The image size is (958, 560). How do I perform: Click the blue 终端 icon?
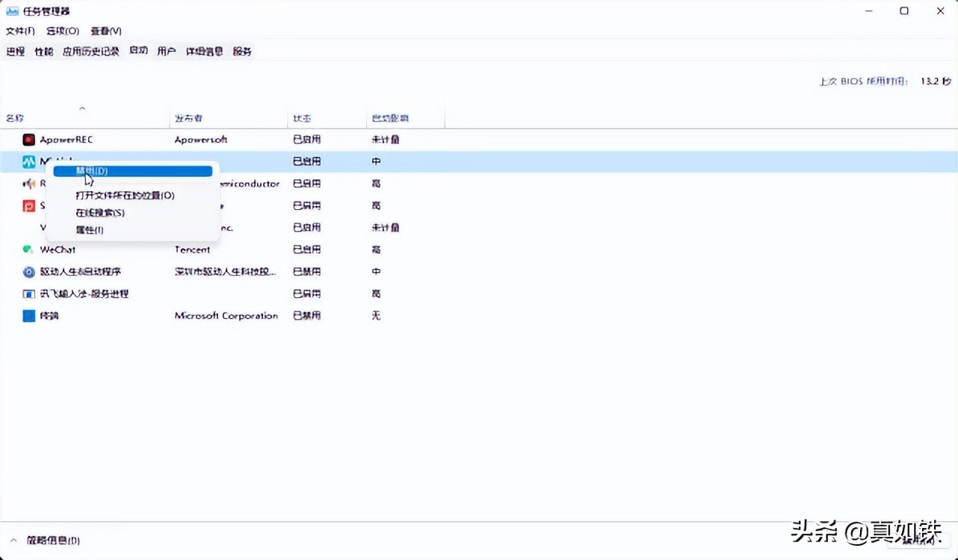29,316
